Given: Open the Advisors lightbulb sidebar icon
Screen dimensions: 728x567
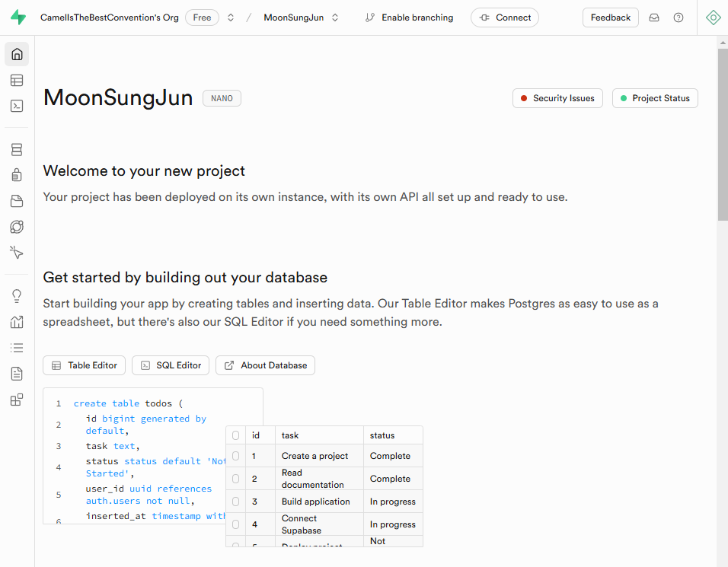Looking at the screenshot, I should 17,296.
